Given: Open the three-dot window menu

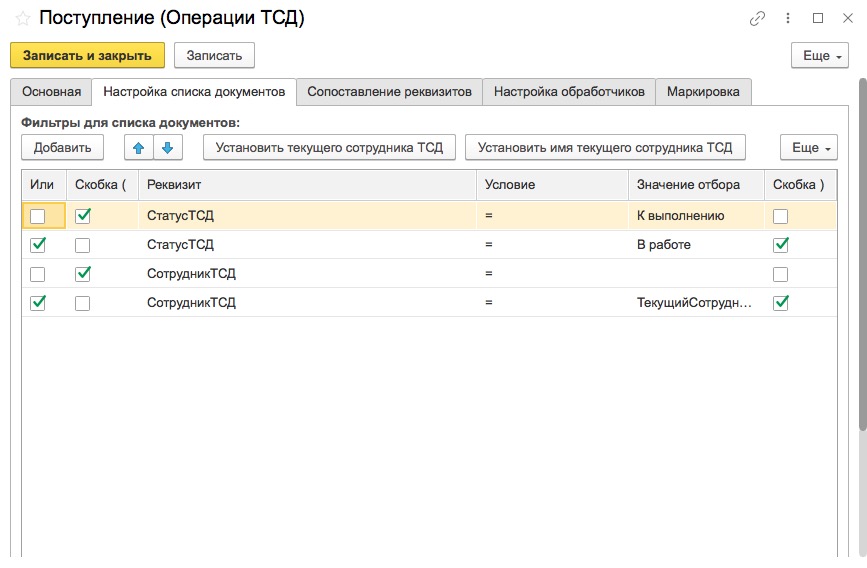Looking at the screenshot, I should tap(788, 18).
